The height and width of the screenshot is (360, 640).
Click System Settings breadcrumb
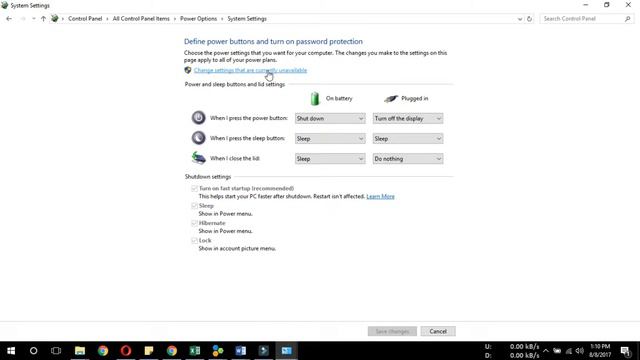[x=247, y=19]
